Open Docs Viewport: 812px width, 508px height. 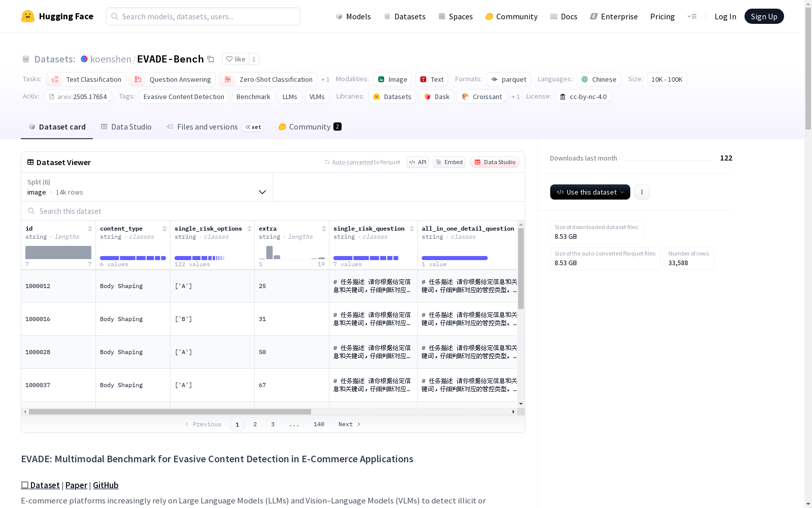click(x=564, y=16)
